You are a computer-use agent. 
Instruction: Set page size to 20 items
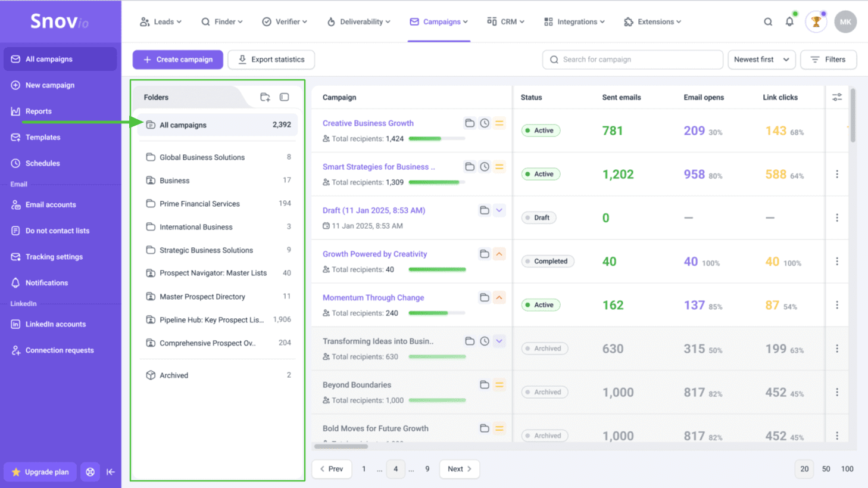tap(804, 469)
